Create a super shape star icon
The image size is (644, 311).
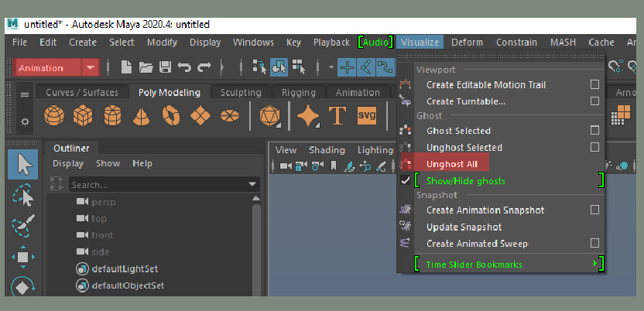(x=308, y=116)
